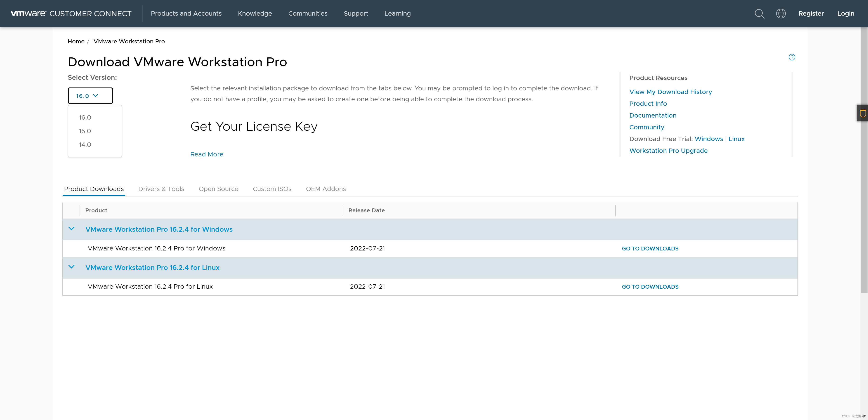868x420 pixels.
Task: Click the Register link
Action: coord(811,14)
